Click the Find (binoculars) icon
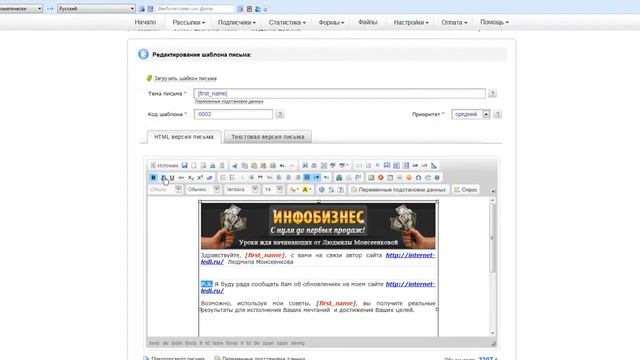 click(305, 165)
